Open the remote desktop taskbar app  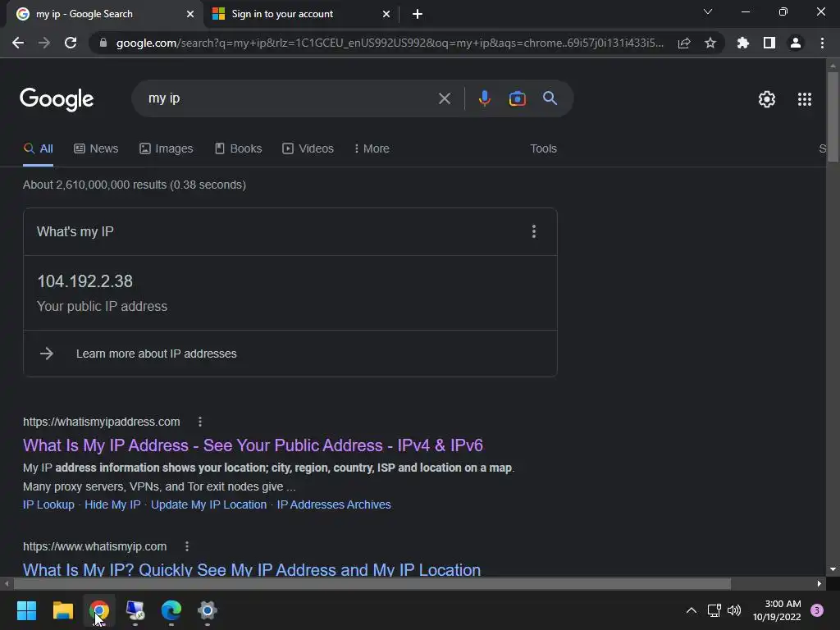tap(135, 610)
